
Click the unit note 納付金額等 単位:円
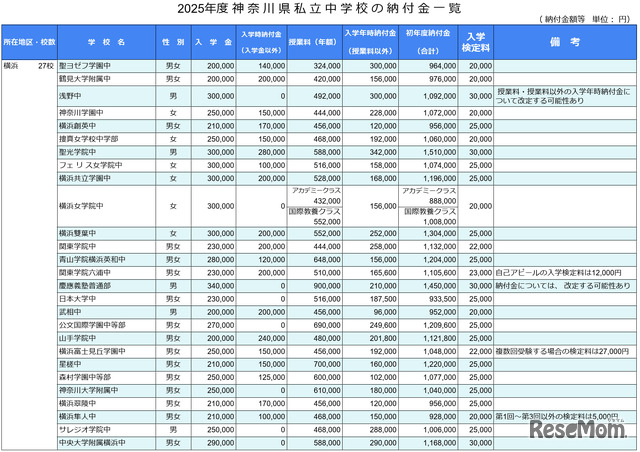[x=584, y=19]
